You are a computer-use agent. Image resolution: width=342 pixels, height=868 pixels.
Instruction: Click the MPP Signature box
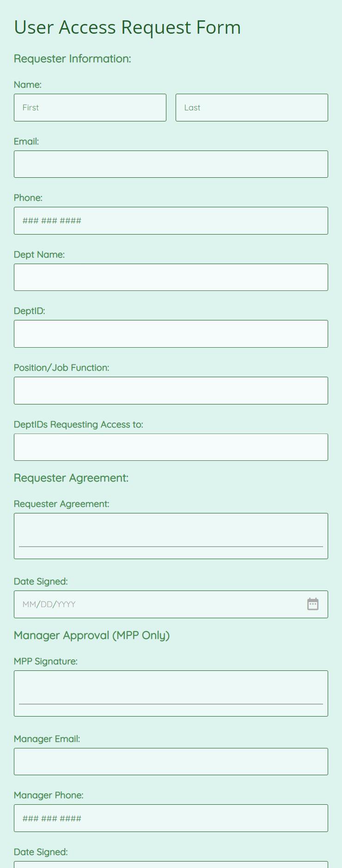[171, 693]
